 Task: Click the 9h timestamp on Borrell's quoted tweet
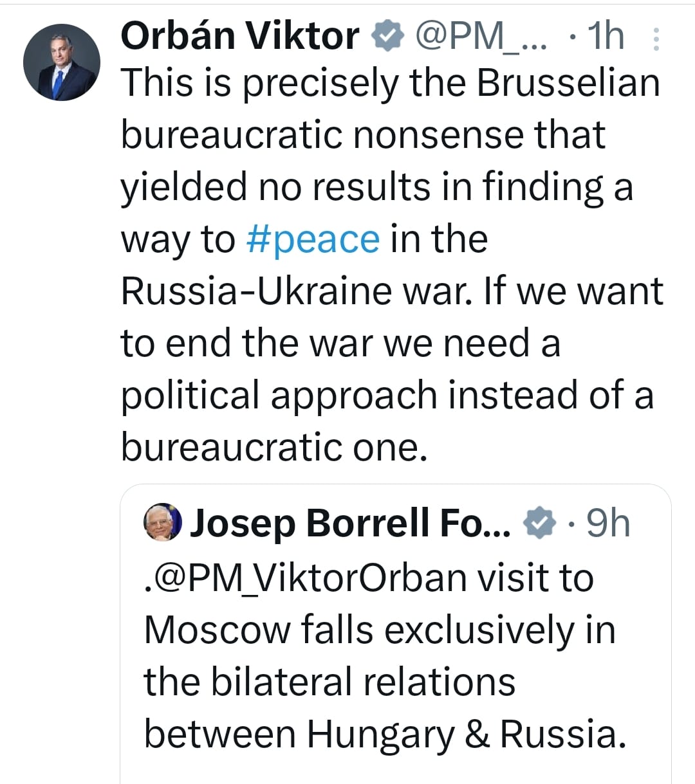click(x=607, y=524)
